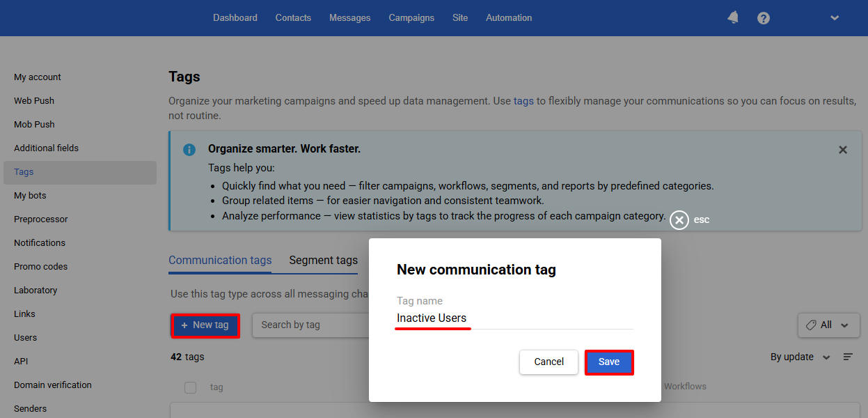The width and height of the screenshot is (868, 418).
Task: Open Users in sidebar
Action: tap(26, 338)
